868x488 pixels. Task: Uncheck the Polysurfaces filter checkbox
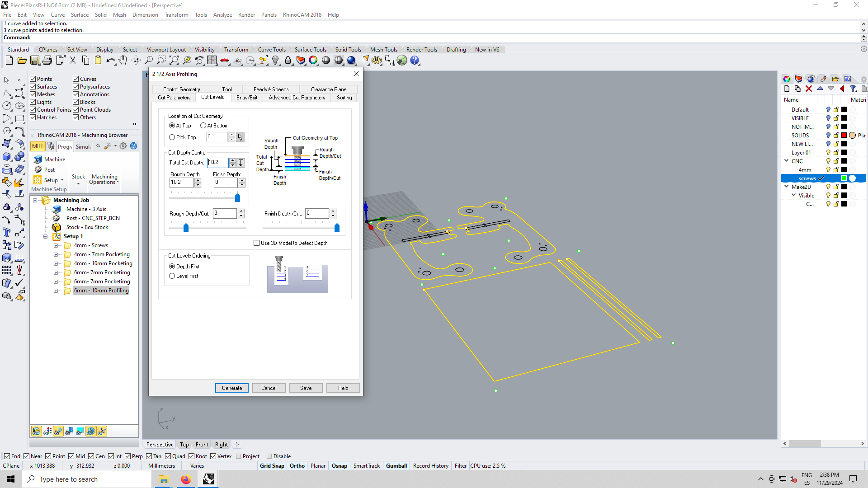(x=76, y=87)
